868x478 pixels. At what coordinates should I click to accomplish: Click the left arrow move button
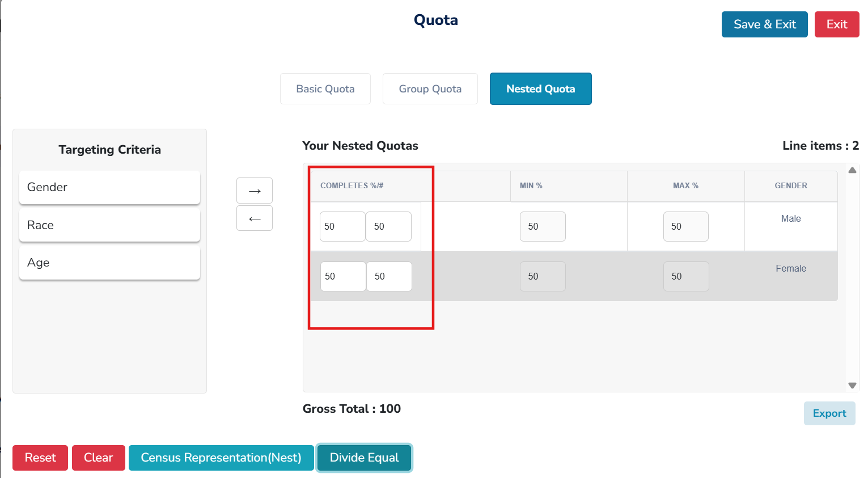point(255,218)
